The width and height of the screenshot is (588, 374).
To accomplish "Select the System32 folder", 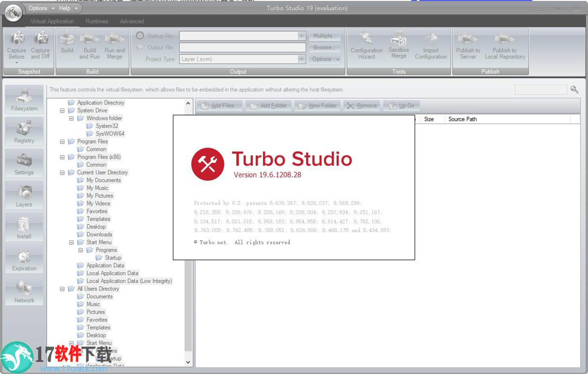I will [107, 126].
